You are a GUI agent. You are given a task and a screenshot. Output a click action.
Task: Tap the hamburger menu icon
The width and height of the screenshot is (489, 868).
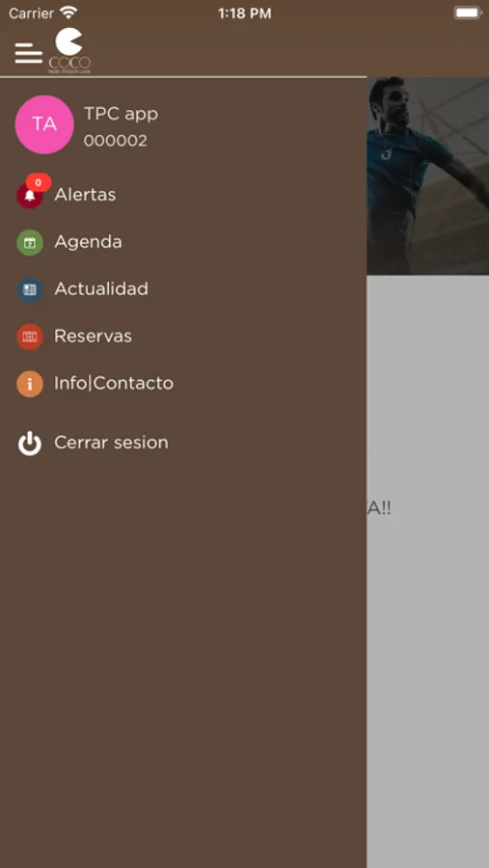[x=28, y=53]
